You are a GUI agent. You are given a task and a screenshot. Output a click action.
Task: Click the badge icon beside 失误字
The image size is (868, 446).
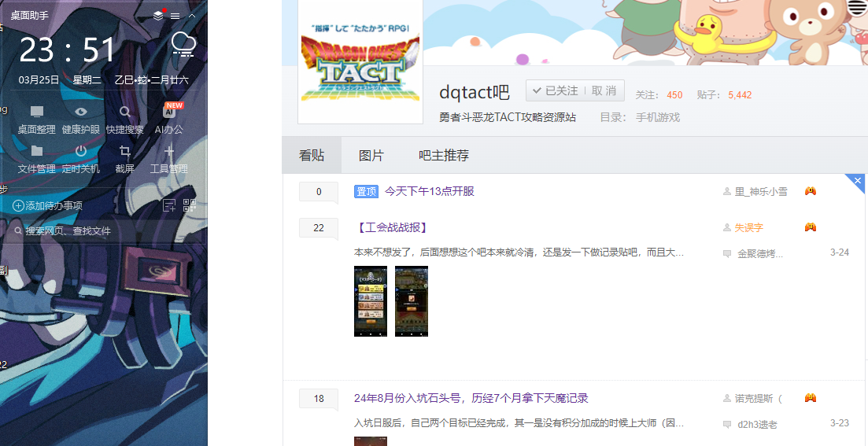811,227
